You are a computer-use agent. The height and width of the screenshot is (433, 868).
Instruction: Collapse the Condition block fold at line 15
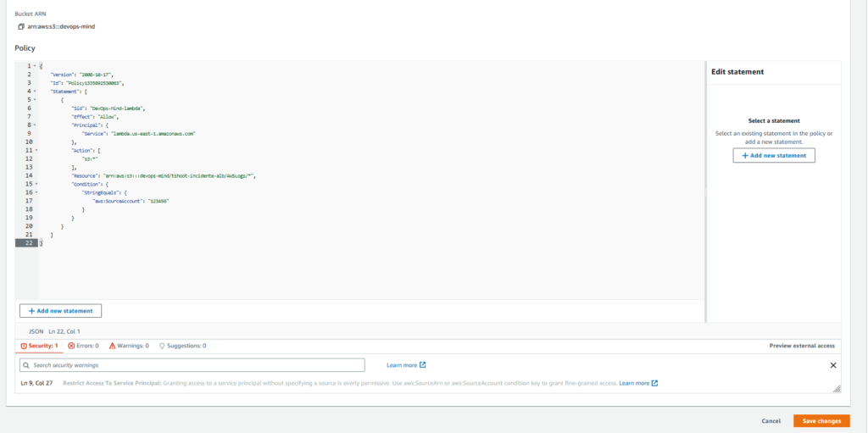tap(36, 184)
